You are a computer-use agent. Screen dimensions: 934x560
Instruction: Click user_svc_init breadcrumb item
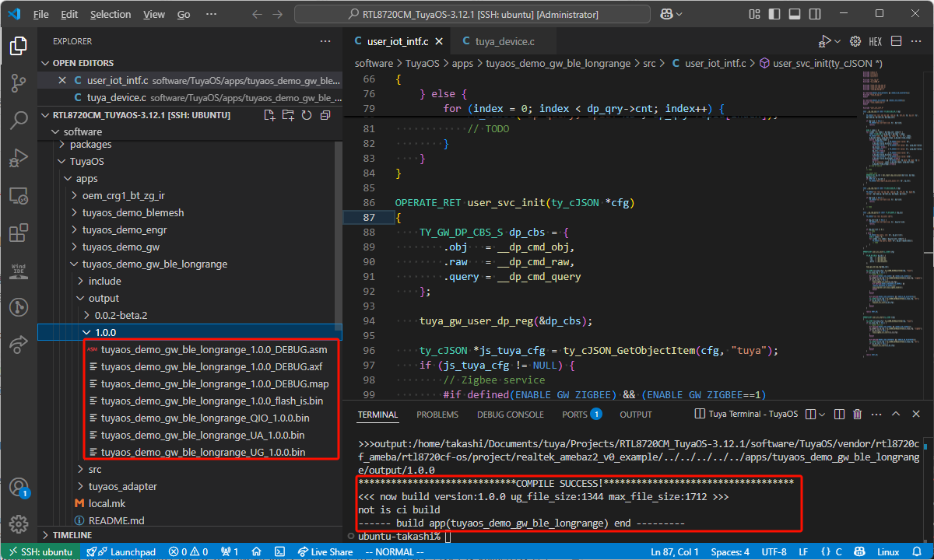tap(820, 63)
